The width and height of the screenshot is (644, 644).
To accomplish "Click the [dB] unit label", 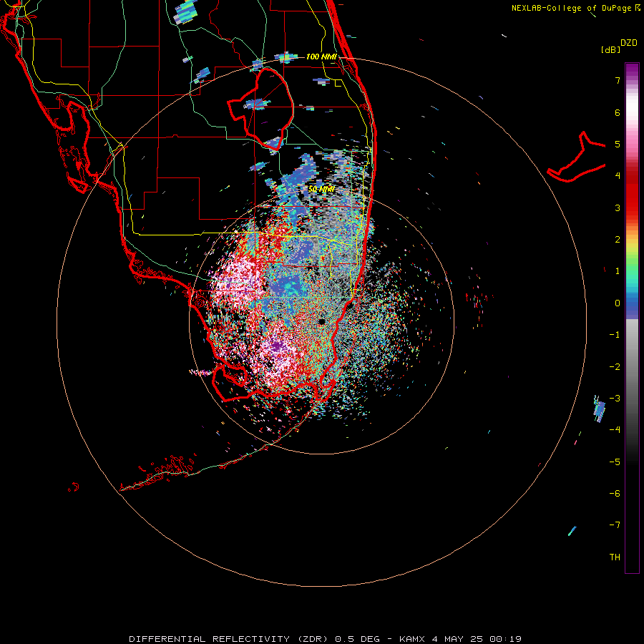I will (x=610, y=49).
